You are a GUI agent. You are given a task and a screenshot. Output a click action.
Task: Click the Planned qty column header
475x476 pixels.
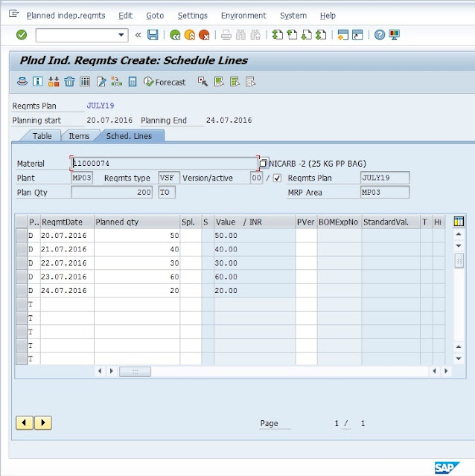tap(137, 222)
